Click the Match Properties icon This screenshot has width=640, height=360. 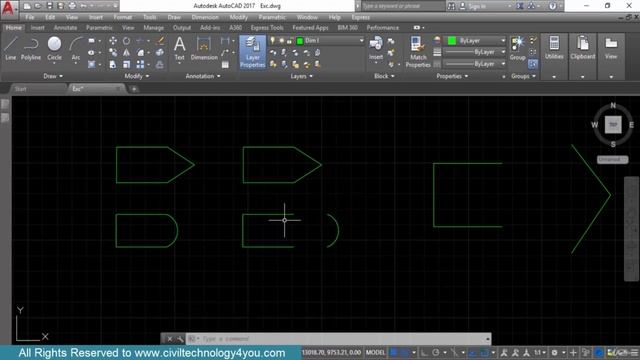[x=418, y=52]
